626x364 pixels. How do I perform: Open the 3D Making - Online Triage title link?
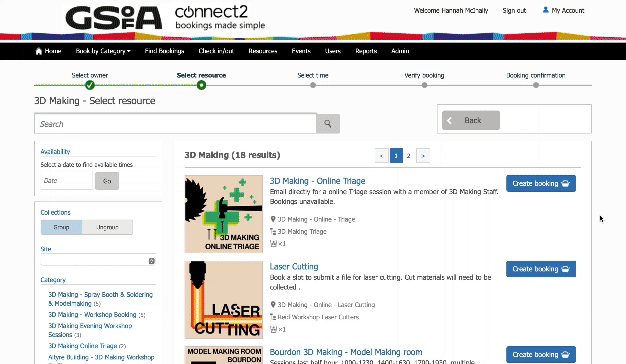click(317, 181)
